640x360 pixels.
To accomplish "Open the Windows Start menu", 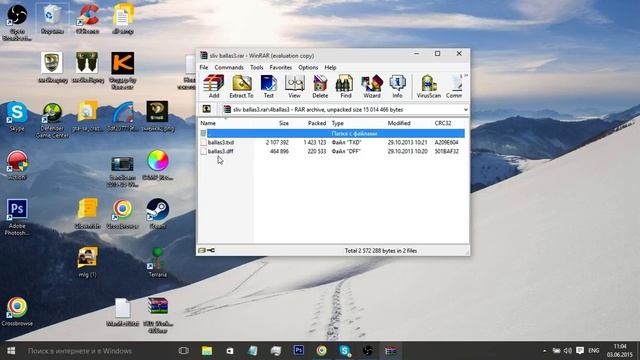I will (x=11, y=351).
